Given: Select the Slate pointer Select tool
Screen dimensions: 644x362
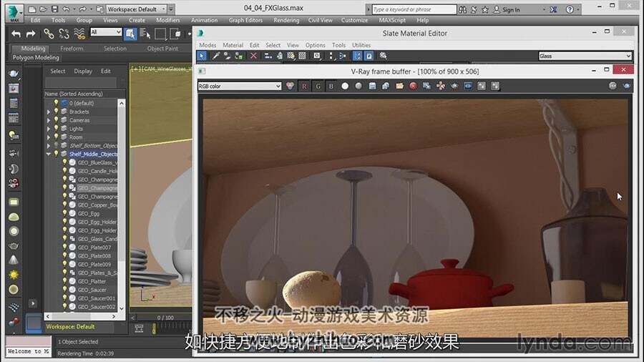Looking at the screenshot, I should point(202,56).
